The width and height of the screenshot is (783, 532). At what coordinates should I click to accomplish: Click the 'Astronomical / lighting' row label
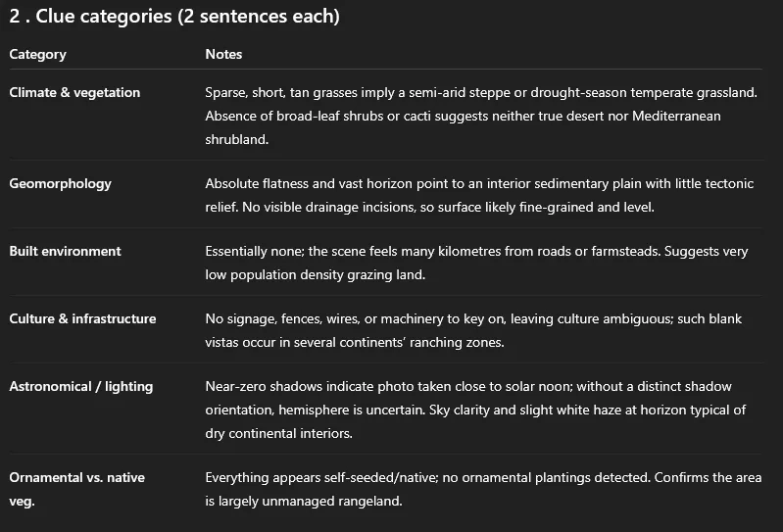click(81, 386)
